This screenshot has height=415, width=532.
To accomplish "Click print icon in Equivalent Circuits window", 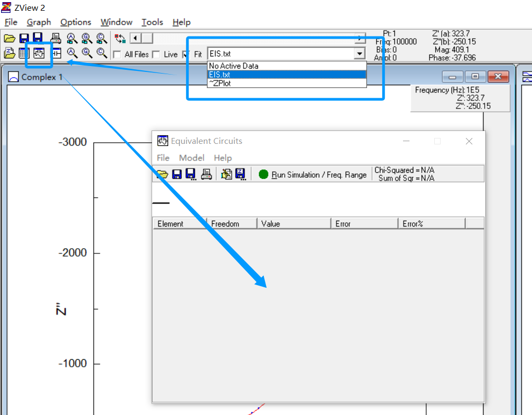I will pos(206,174).
